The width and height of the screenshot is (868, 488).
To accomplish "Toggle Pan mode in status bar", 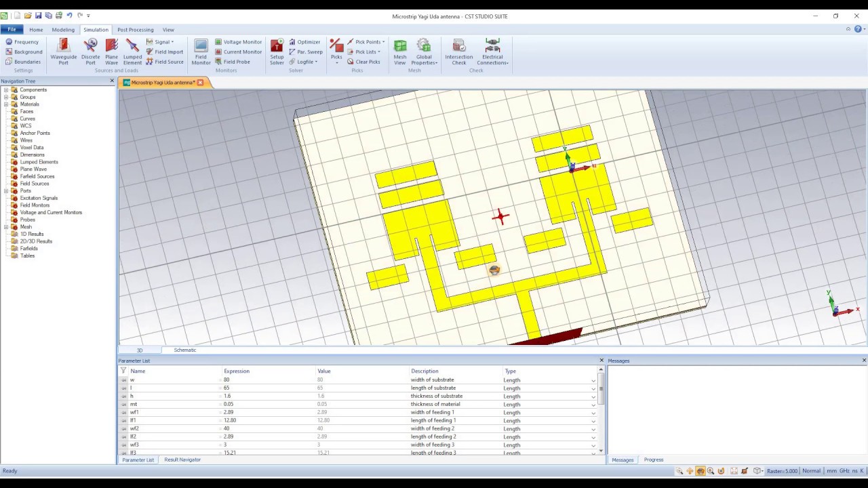I will pos(690,470).
